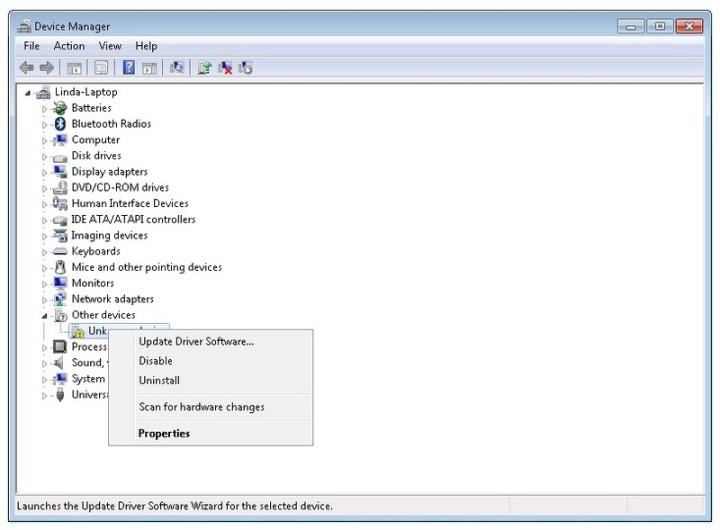This screenshot has height=530, width=720.
Task: Collapse the Other devices node arrow
Action: [45, 316]
